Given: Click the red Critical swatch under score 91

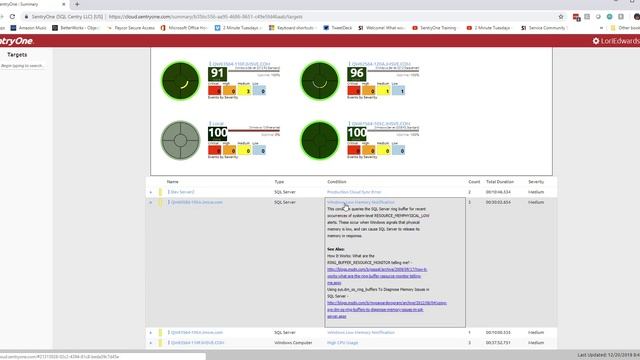Looking at the screenshot, I should [x=215, y=91].
